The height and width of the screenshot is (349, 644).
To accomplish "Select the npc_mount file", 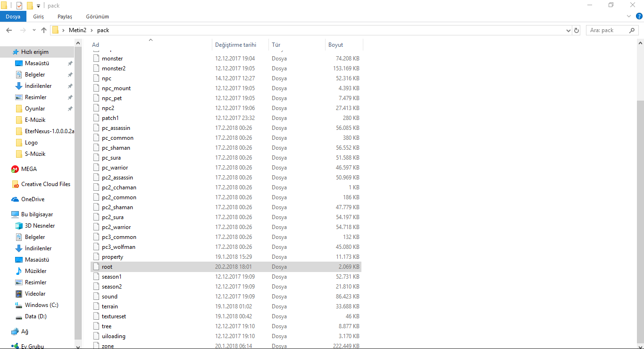I will tap(226, 88).
